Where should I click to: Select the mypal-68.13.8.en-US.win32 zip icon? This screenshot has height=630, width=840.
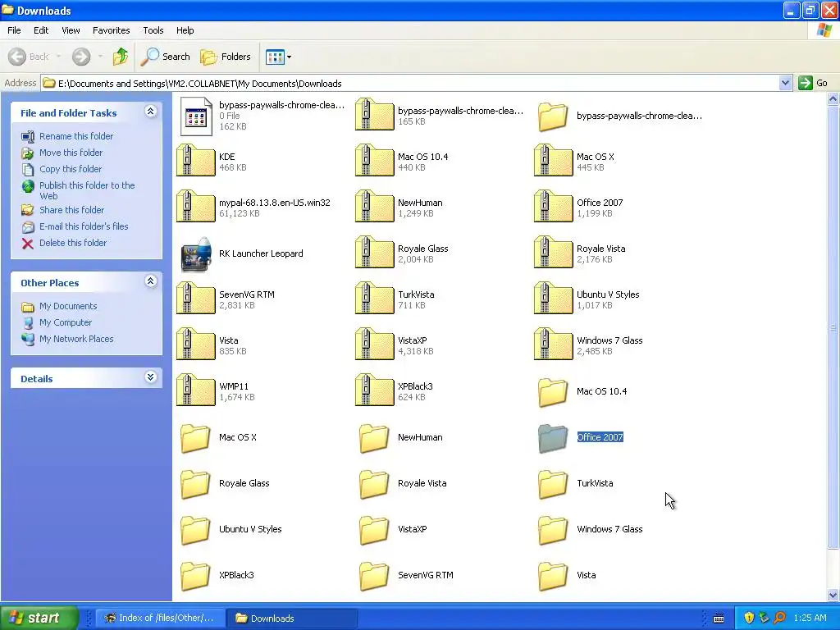pyautogui.click(x=195, y=206)
